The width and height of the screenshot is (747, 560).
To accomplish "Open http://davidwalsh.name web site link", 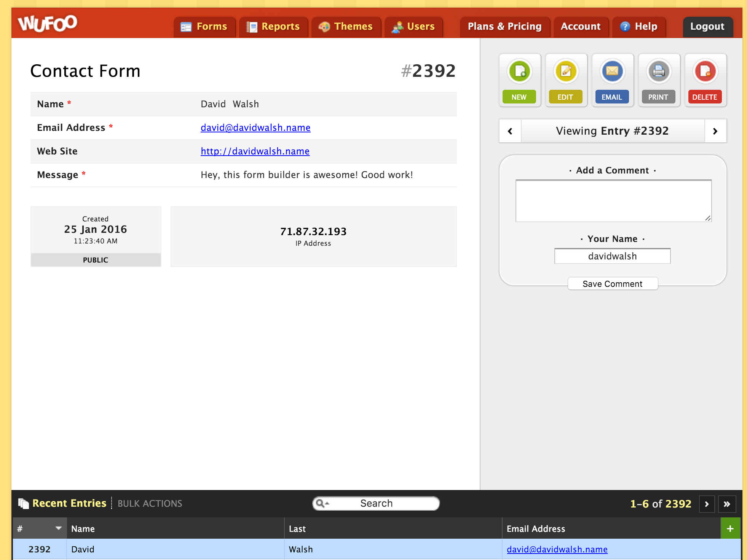I will [x=255, y=151].
